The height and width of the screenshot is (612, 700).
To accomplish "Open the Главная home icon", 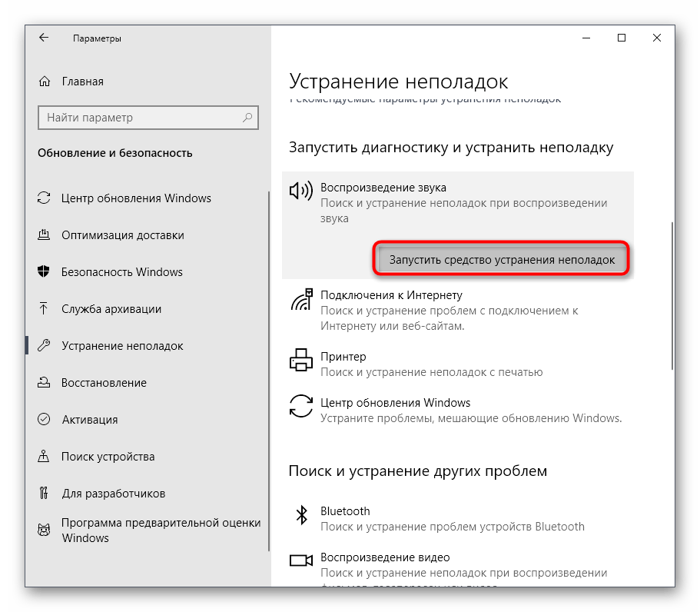I will coord(45,81).
